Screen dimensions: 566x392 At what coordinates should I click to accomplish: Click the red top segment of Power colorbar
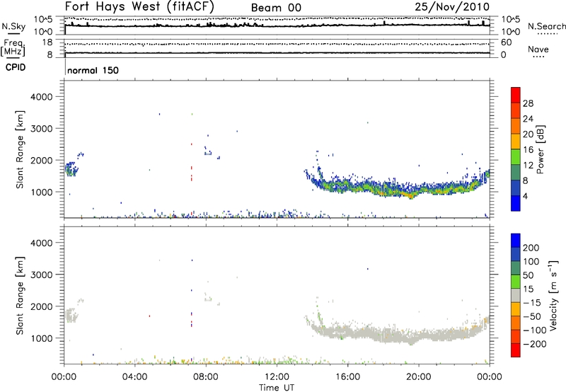(516, 95)
